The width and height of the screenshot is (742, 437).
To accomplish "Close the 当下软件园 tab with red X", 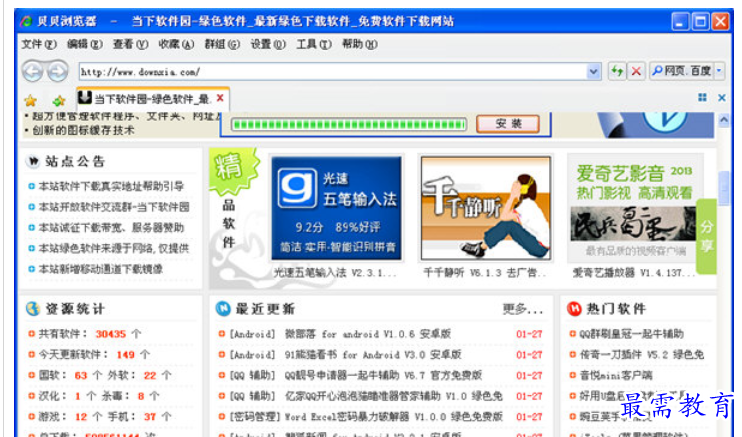I will coord(220,98).
